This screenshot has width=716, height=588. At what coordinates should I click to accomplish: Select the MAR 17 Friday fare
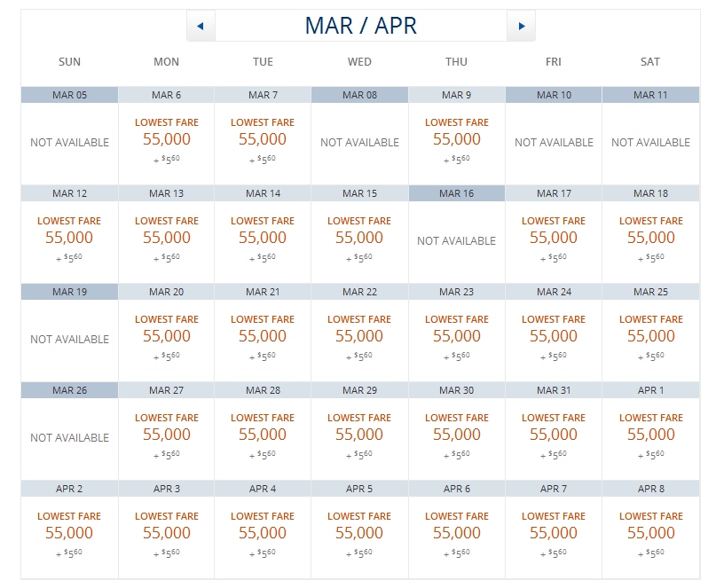(554, 238)
